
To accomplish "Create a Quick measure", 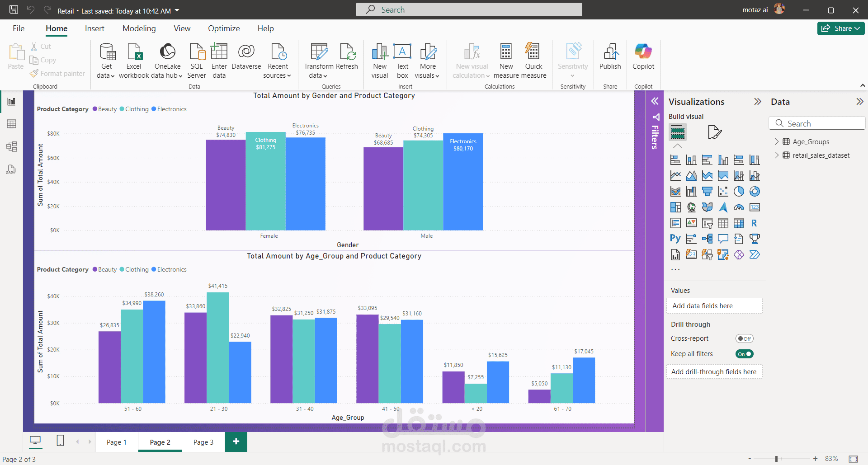I will (x=533, y=61).
